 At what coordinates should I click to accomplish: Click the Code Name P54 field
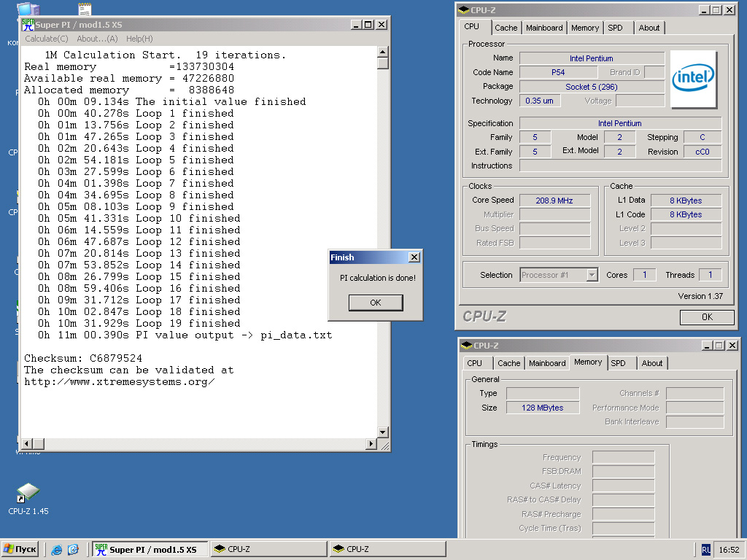(x=558, y=72)
